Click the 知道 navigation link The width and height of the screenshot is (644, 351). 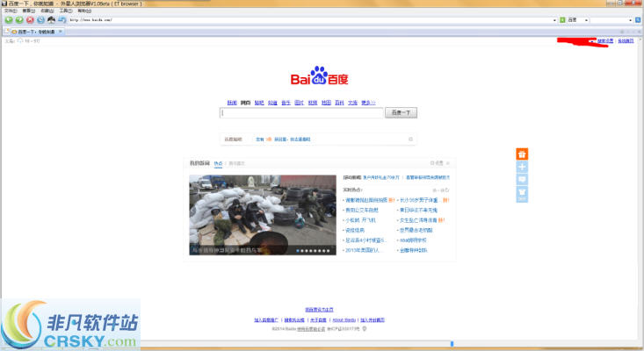[272, 103]
